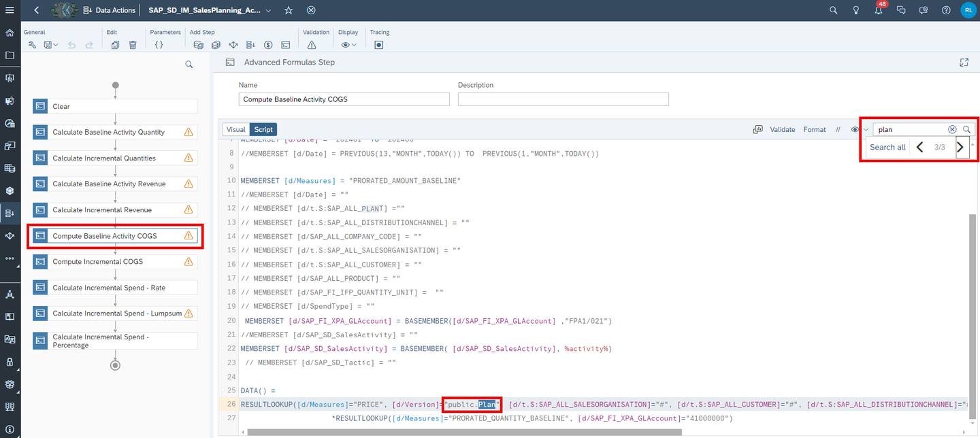Open the Help question mark
Image resolution: width=980 pixels, height=438 pixels.
coord(946,10)
